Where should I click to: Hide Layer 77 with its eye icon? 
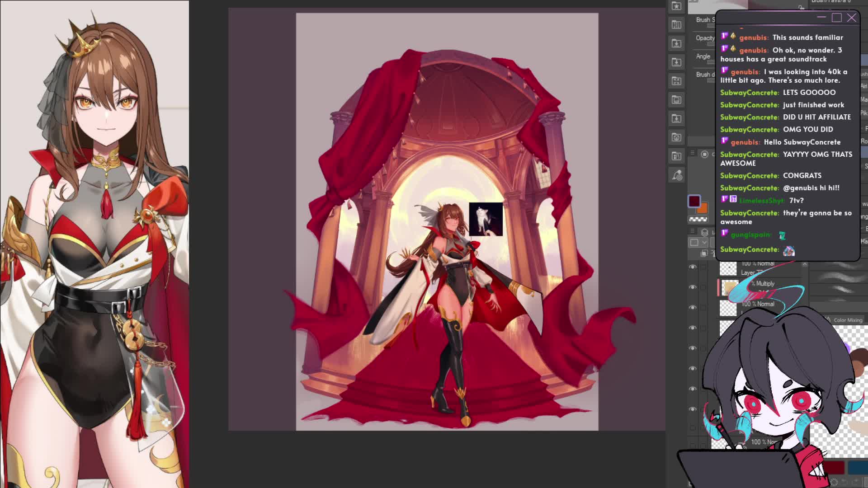pyautogui.click(x=692, y=267)
